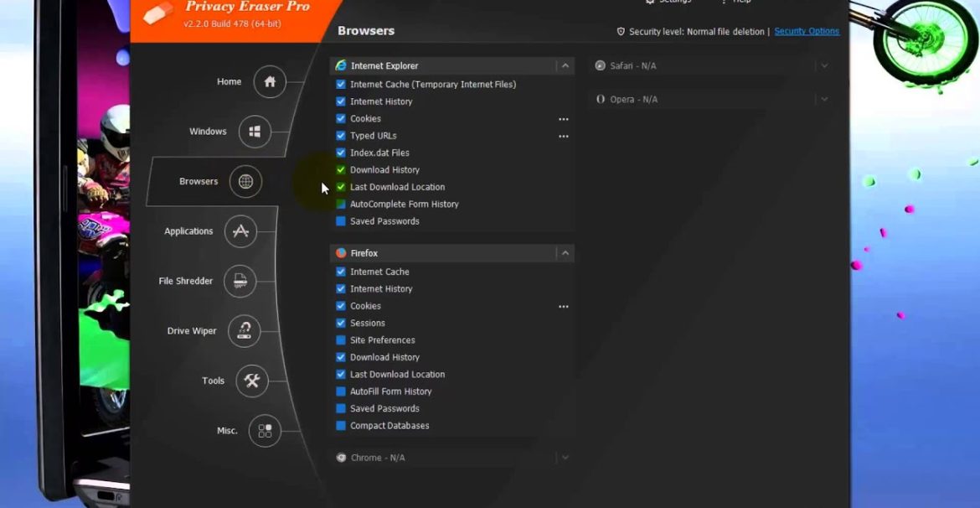Open options for Typed URLs

564,136
